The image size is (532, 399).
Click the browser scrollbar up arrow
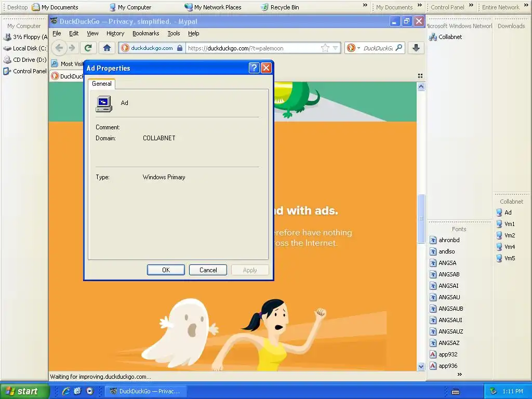click(421, 87)
